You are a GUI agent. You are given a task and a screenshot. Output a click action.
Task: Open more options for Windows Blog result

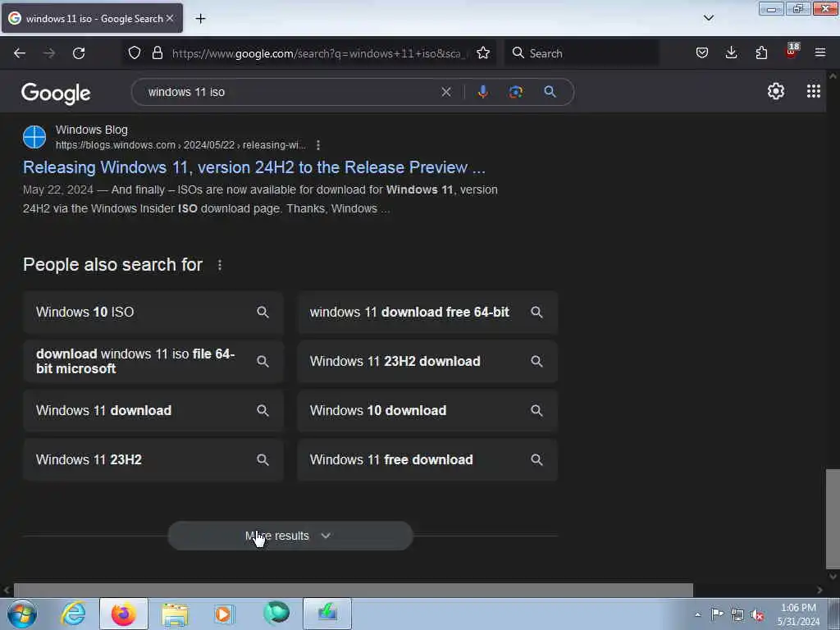(x=318, y=145)
